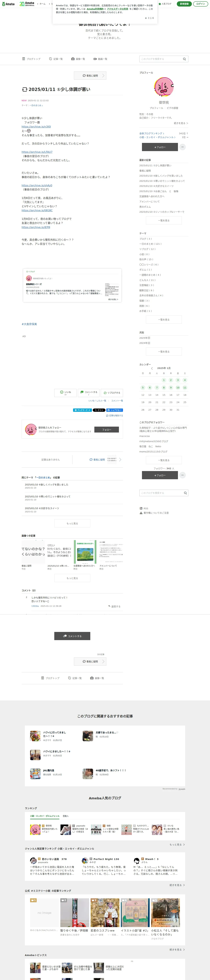Click the upper blog search input field
This screenshot has width=210, height=980.
[160, 59]
